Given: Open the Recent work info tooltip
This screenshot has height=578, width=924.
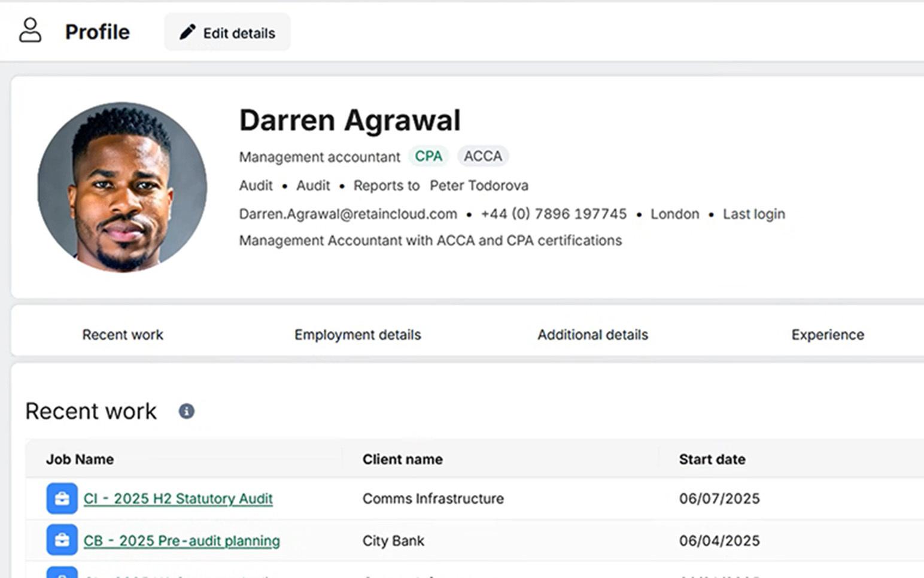Looking at the screenshot, I should [x=187, y=411].
